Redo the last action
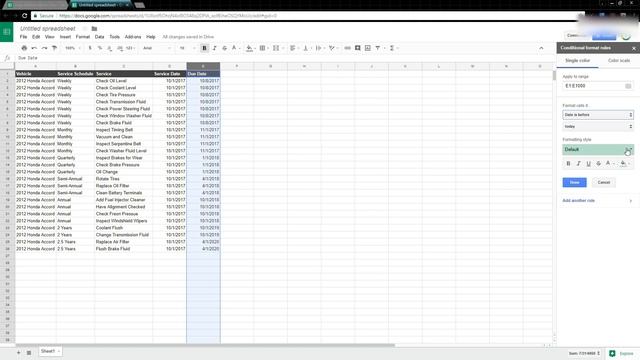The width and height of the screenshot is (640, 360). tap(44, 48)
